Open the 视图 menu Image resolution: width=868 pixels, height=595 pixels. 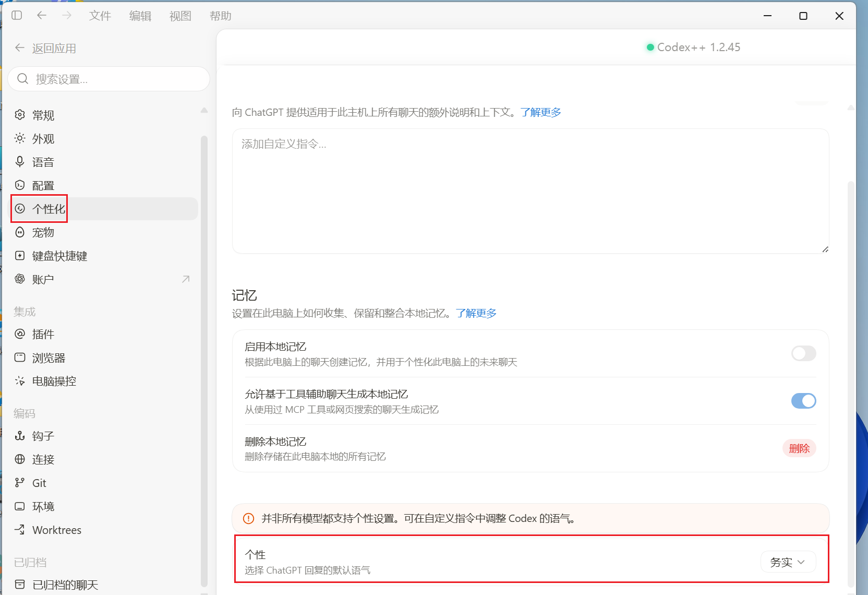180,16
